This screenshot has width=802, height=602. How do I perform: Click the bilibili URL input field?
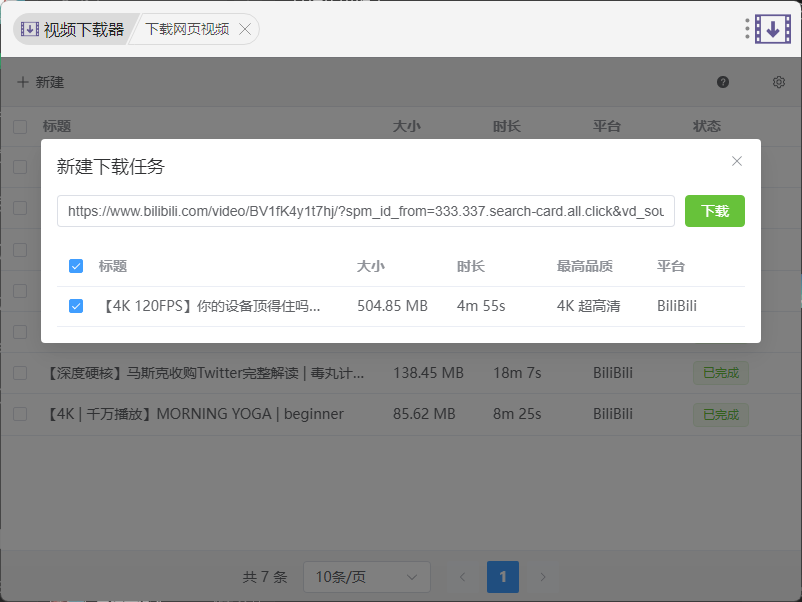[x=365, y=211]
